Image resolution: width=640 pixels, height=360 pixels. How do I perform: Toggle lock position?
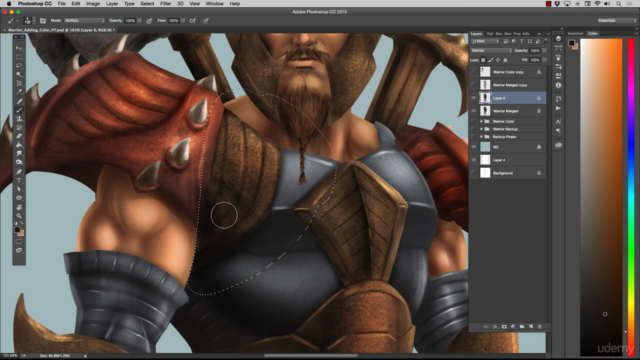pyautogui.click(x=498, y=60)
